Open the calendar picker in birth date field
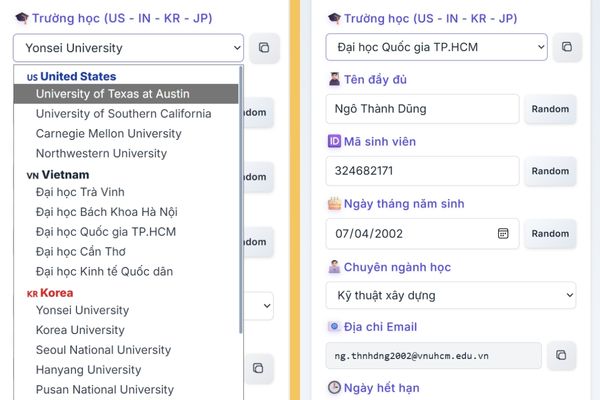Screen dimensions: 600x400 (x=504, y=233)
